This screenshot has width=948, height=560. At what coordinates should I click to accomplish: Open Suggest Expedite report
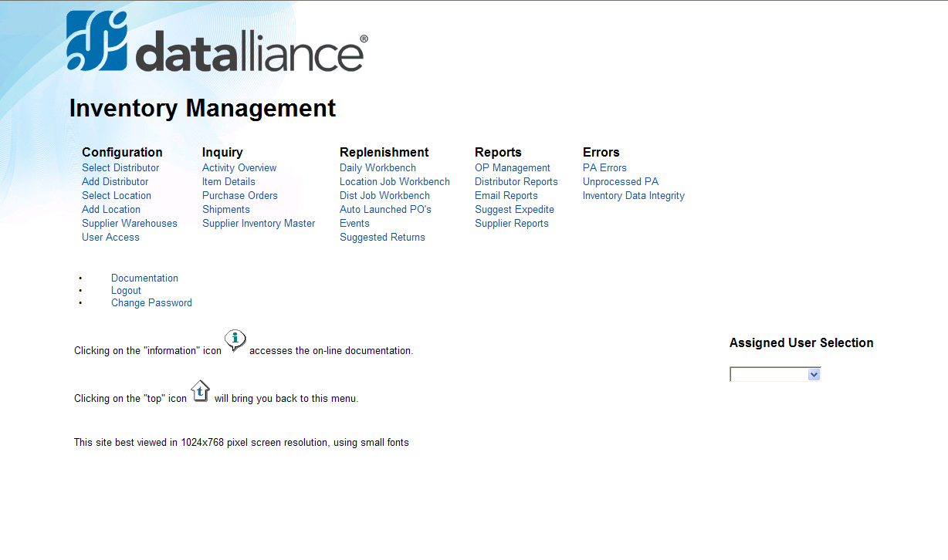tap(514, 209)
